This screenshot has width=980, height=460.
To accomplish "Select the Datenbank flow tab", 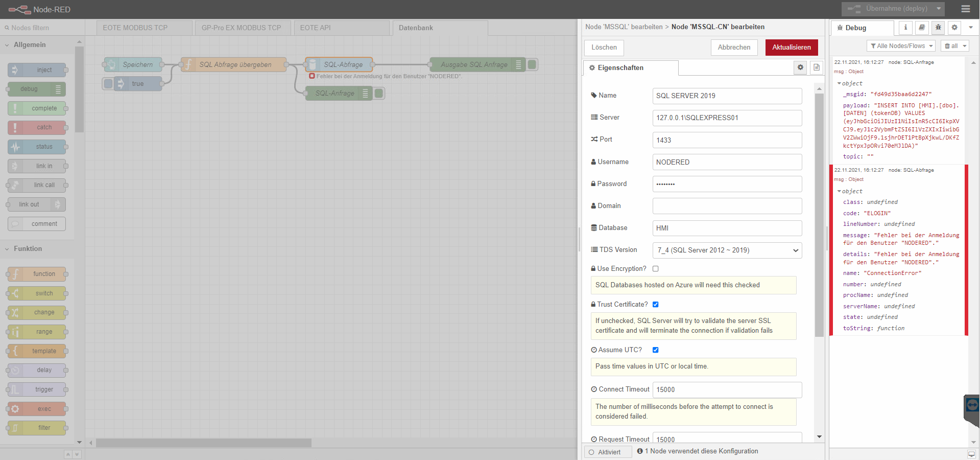I will coord(440,28).
